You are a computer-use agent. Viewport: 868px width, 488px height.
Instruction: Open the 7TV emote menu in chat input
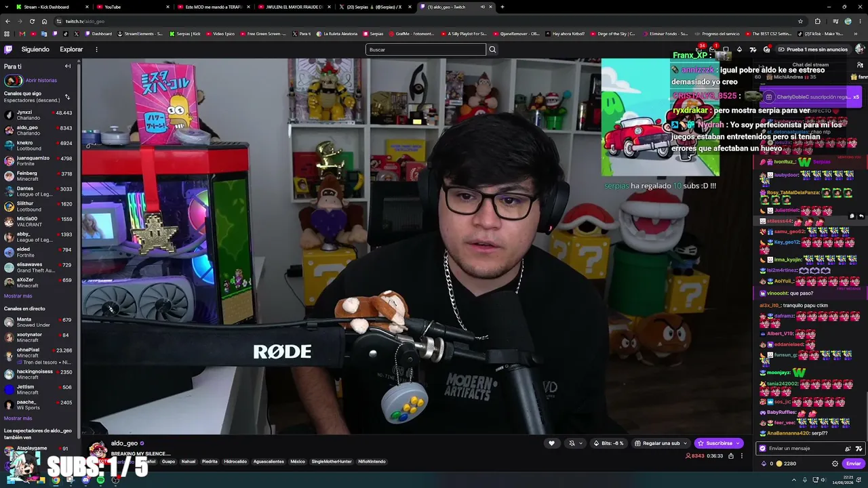[x=859, y=449]
